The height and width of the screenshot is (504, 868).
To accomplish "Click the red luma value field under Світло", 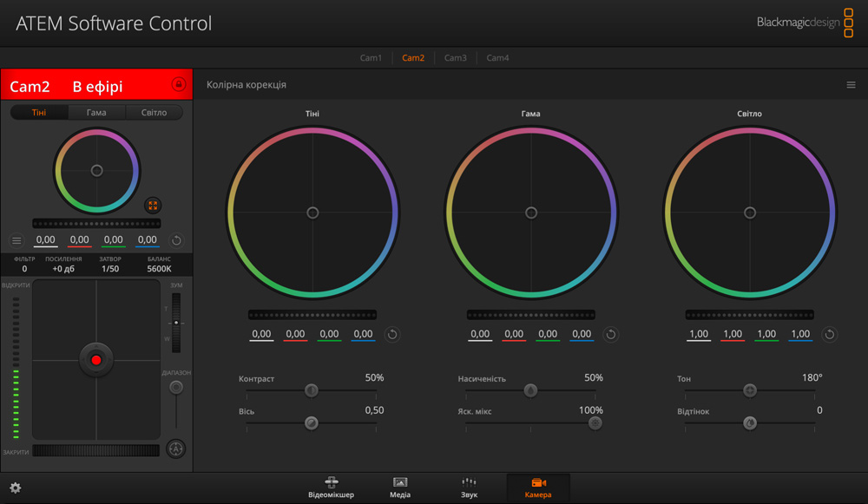I will tap(733, 334).
